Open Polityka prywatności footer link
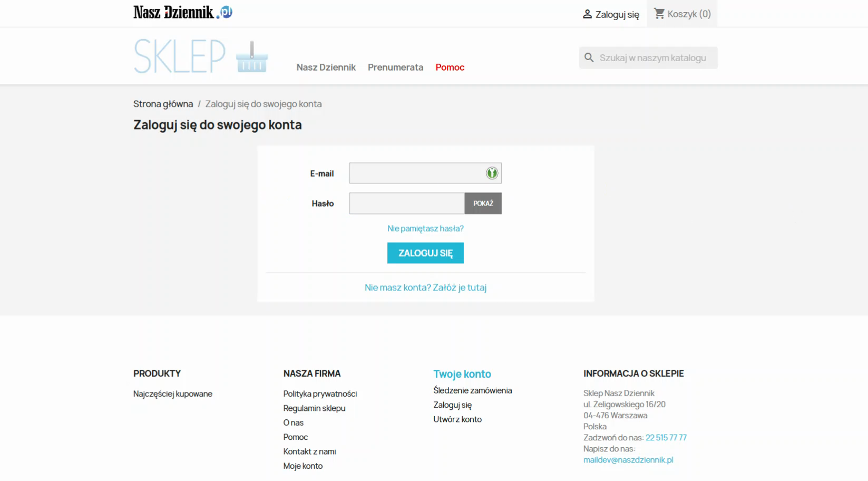The width and height of the screenshot is (868, 481). tap(320, 393)
